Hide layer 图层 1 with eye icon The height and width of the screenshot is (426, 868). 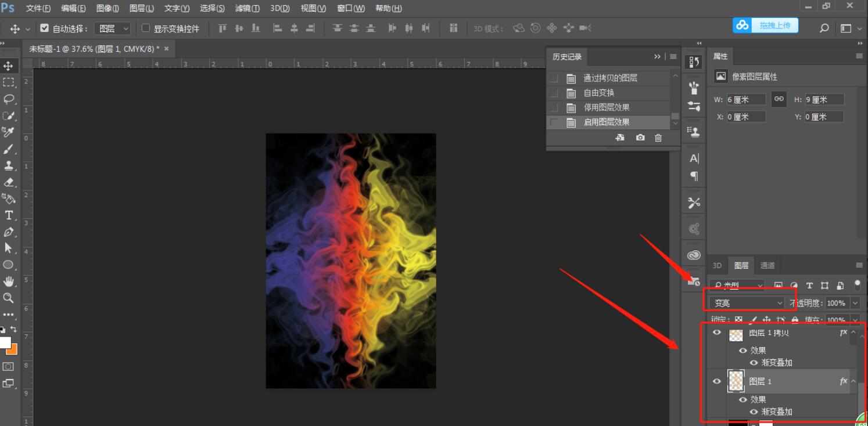717,381
